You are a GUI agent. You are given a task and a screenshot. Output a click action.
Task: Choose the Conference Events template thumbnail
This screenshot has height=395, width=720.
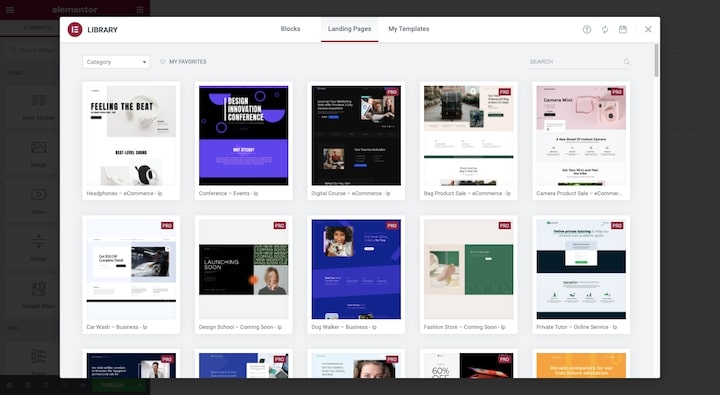pyautogui.click(x=243, y=135)
